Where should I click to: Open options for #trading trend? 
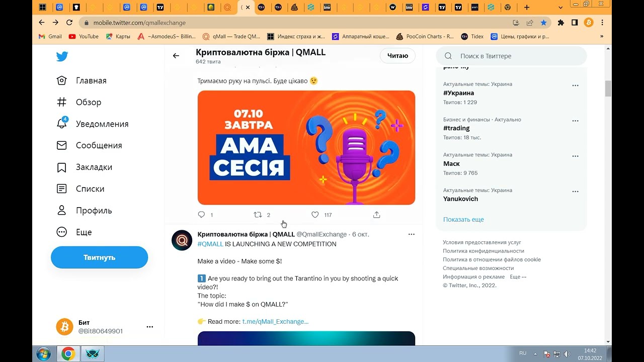(576, 121)
